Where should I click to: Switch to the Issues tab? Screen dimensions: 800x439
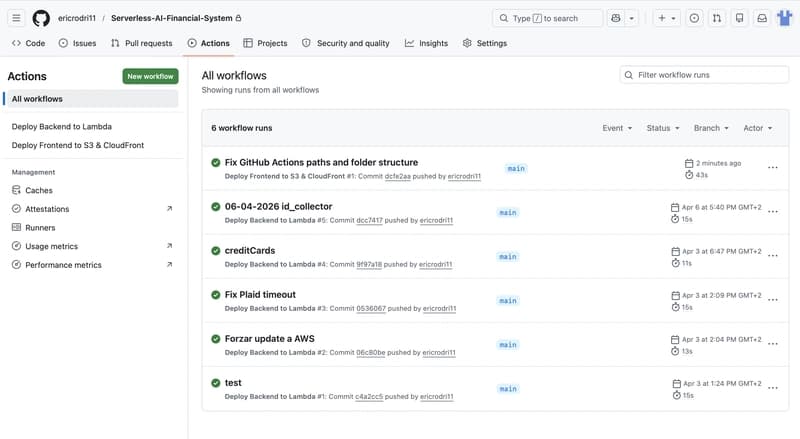tap(77, 43)
